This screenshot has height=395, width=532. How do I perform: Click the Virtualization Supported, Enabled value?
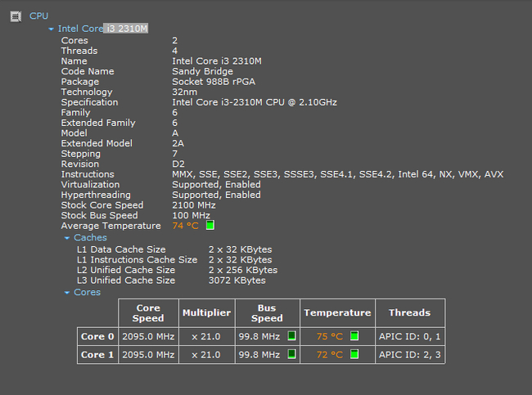tap(216, 185)
